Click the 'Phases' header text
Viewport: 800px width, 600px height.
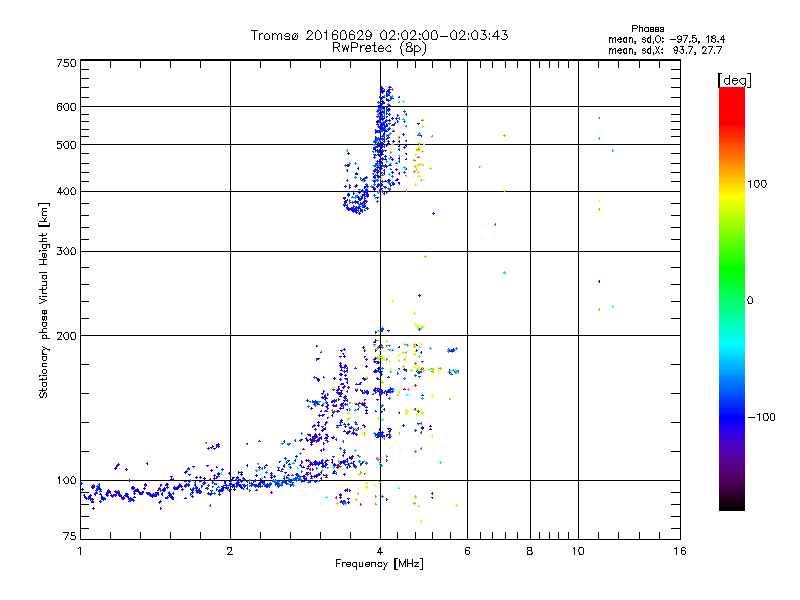point(647,29)
